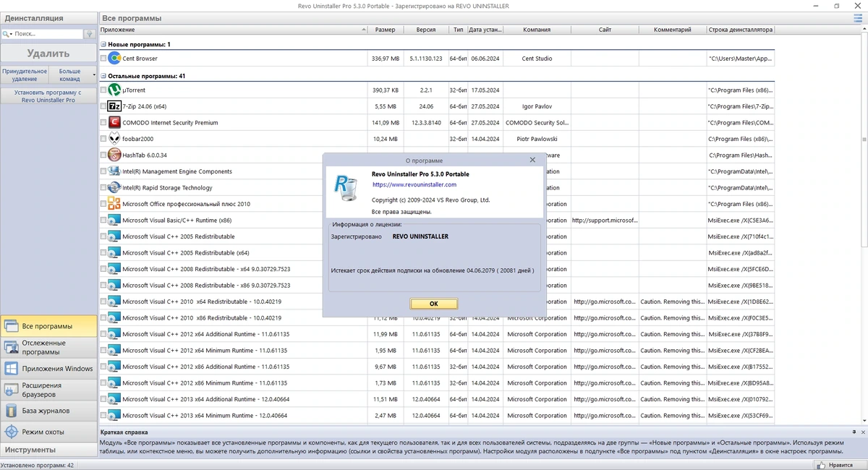Click the 7-Zip program icon

point(114,106)
